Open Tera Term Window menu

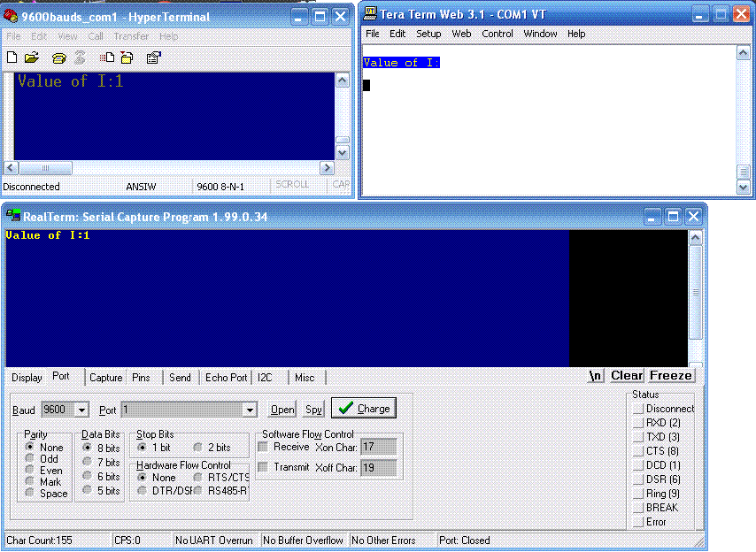(x=541, y=34)
